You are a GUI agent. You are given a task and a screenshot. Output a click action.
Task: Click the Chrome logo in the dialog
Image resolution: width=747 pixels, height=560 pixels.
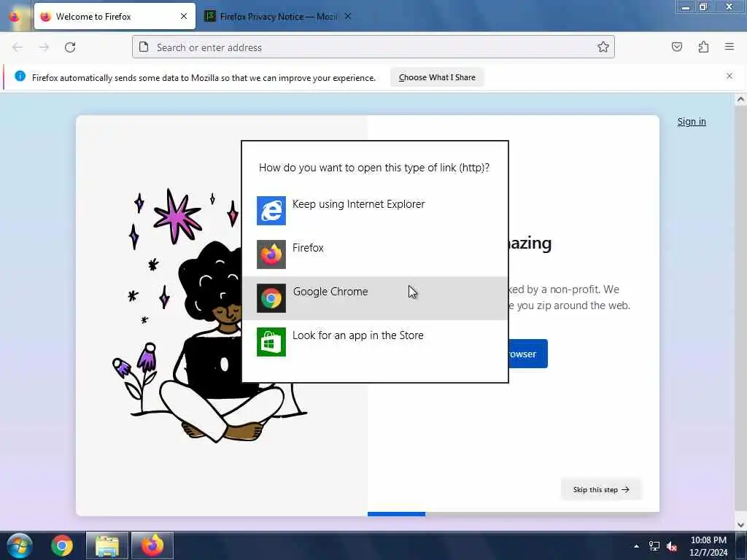(x=271, y=298)
